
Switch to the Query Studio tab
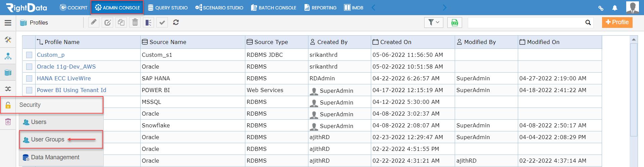pyautogui.click(x=168, y=7)
